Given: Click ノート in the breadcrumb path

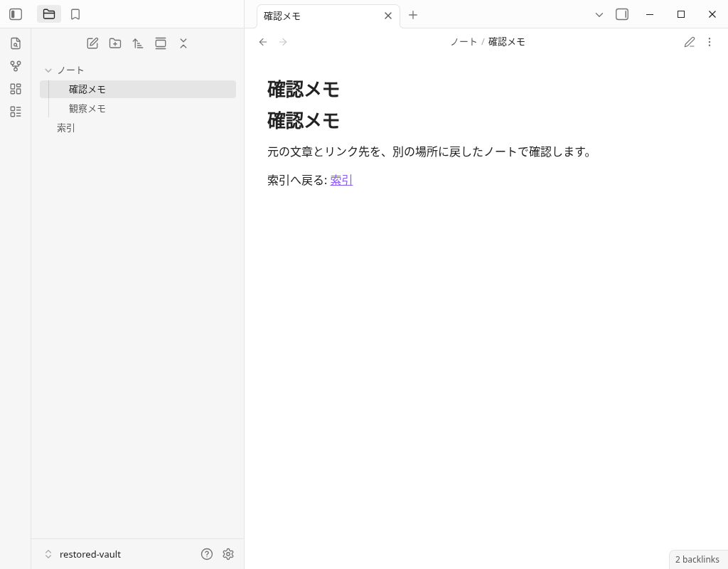Looking at the screenshot, I should tap(464, 42).
